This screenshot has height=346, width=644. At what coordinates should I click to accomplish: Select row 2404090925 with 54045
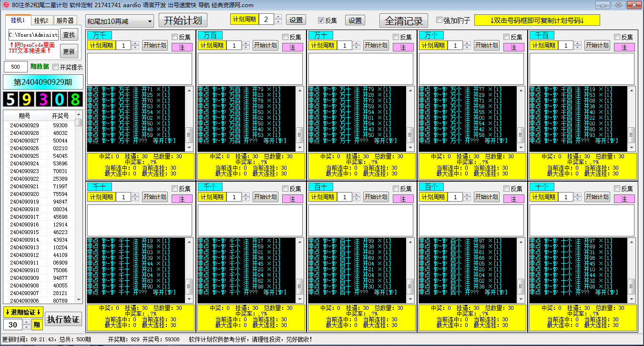click(x=39, y=156)
